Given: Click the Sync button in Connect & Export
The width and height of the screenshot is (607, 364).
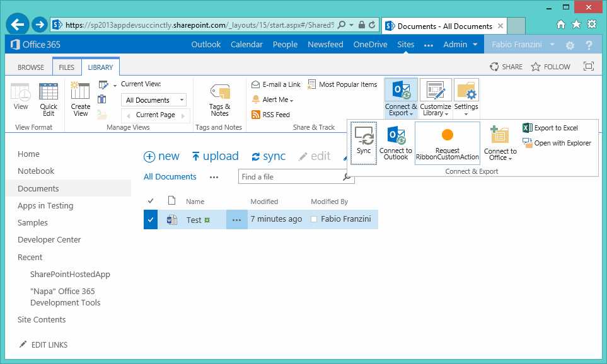Looking at the screenshot, I should (364, 143).
